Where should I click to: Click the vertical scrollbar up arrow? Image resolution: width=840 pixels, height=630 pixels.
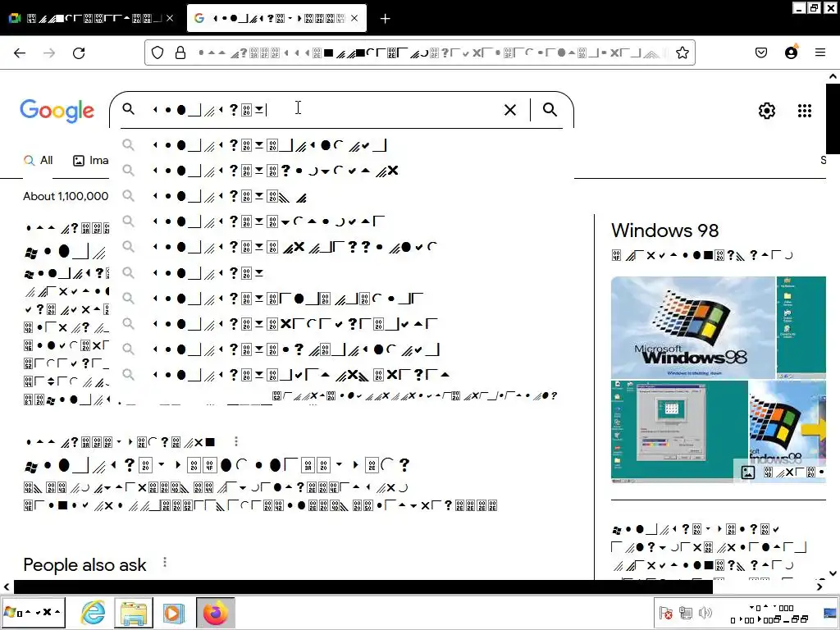coord(833,76)
